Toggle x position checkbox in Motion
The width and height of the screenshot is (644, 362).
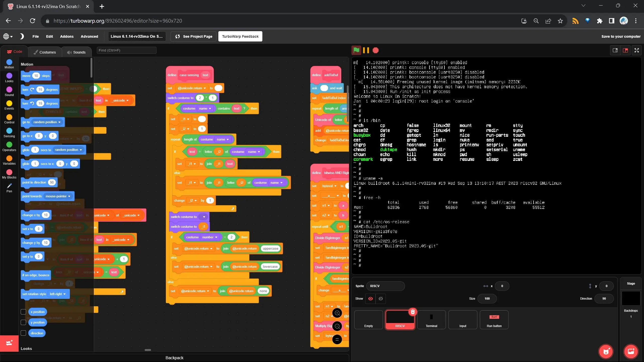pos(23,311)
